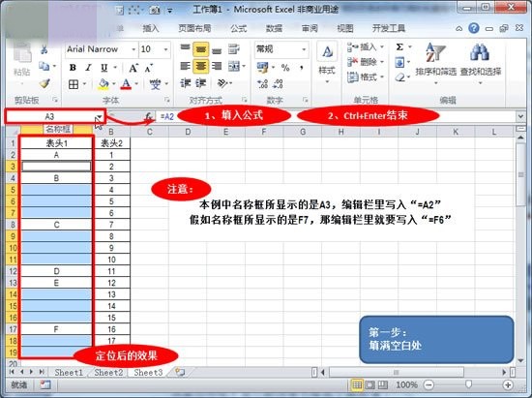The height and width of the screenshot is (398, 532).
Task: Apply percent style to cells
Action: [285, 67]
